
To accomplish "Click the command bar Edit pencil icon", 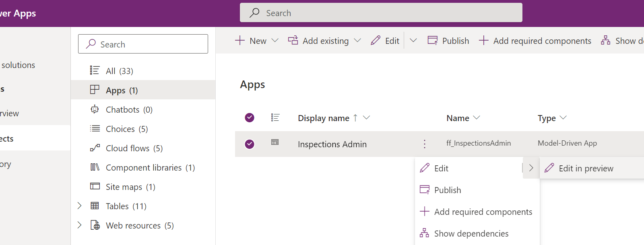I will tap(376, 40).
